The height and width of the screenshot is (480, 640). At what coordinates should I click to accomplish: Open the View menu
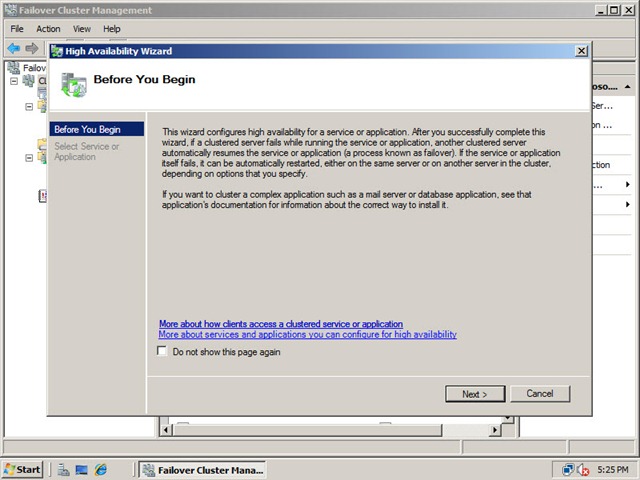point(82,29)
